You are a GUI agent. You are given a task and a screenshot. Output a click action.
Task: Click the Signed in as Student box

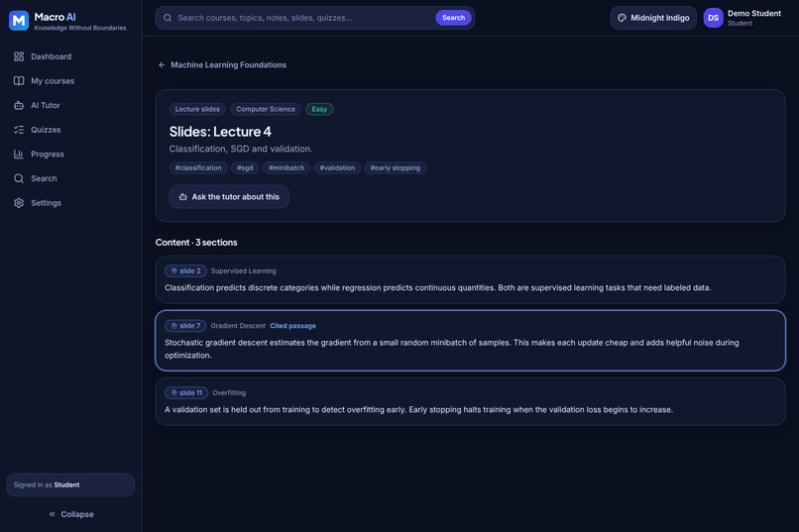[70, 485]
